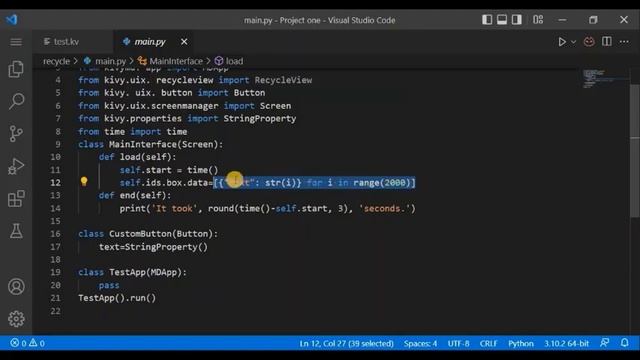Open editor More Actions ellipsis
Image resolution: width=640 pixels, height=360 pixels.
tap(624, 42)
